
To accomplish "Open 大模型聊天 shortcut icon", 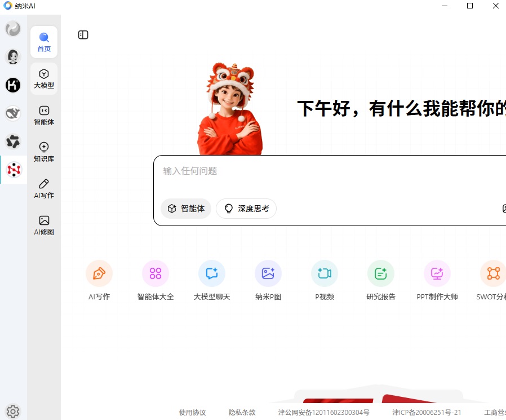I will click(212, 273).
